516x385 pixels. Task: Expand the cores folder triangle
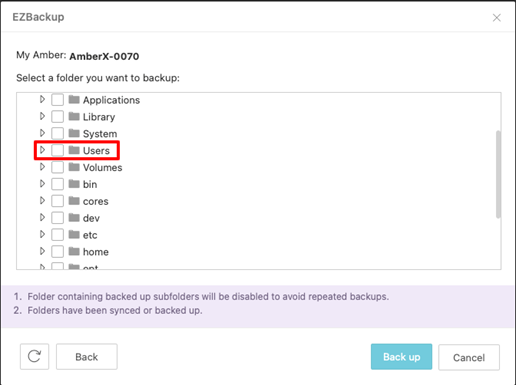tap(42, 200)
